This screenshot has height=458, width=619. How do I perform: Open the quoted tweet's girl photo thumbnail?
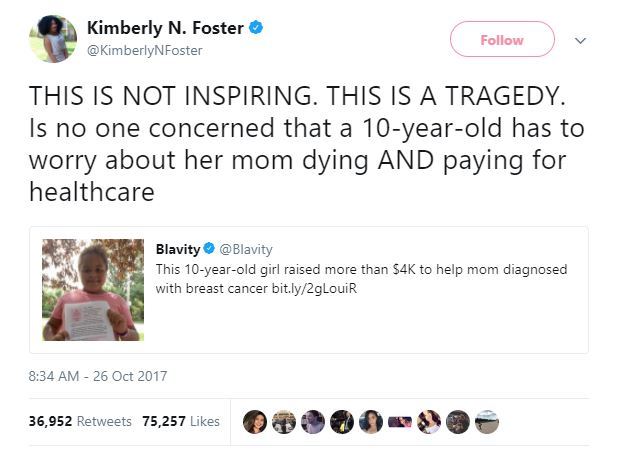(94, 290)
